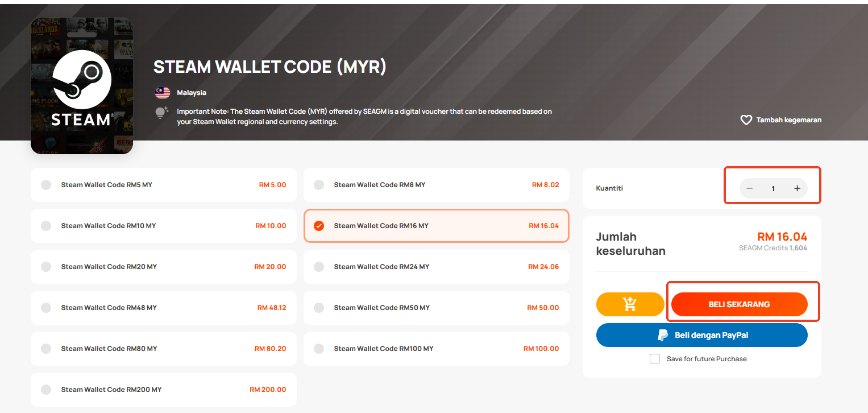Click the add-to-cart icon button
Image resolution: width=868 pixels, height=413 pixels.
630,304
